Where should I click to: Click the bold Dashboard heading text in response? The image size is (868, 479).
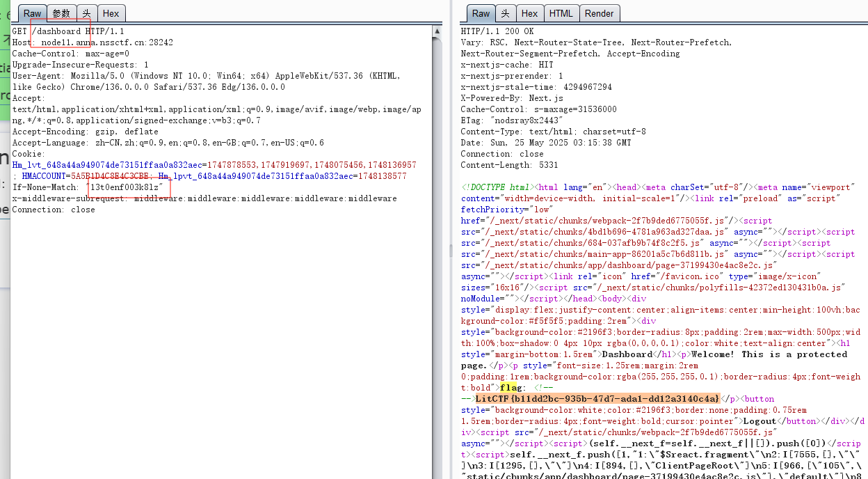627,354
